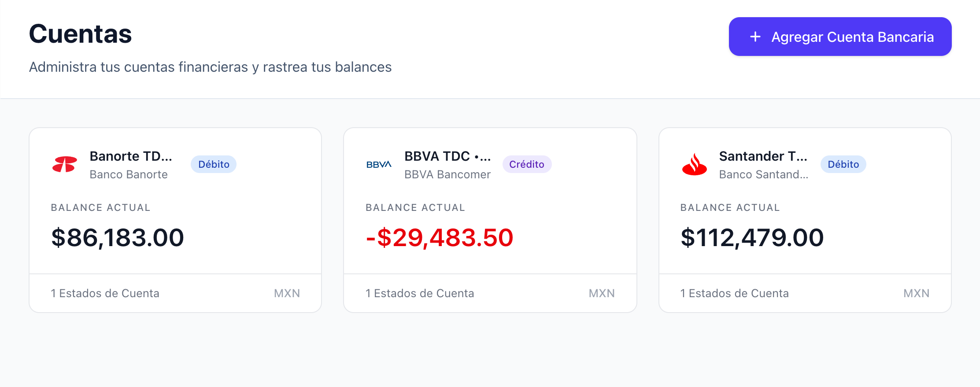Click the red negative BBVA balance amount
This screenshot has height=387, width=980.
pyautogui.click(x=438, y=237)
